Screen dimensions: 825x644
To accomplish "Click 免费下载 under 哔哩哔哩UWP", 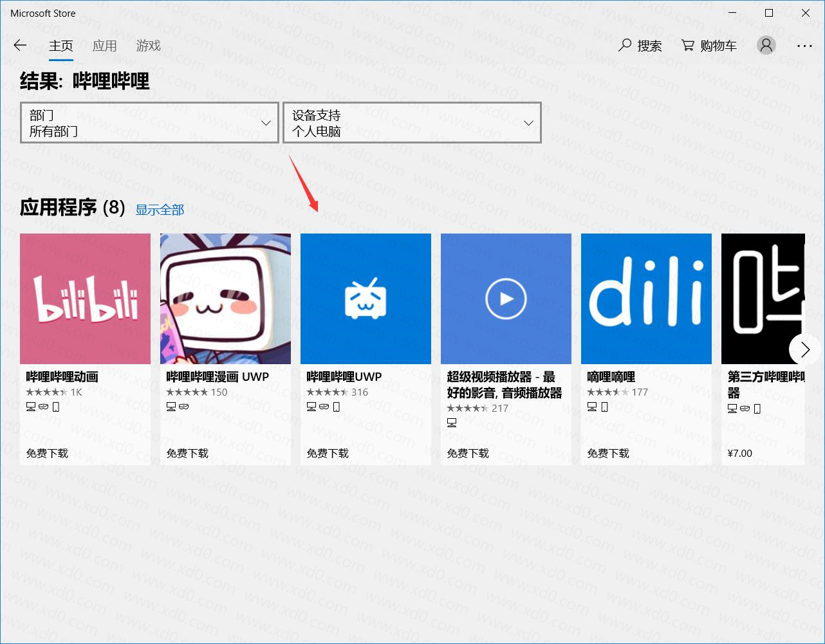I will tap(328, 453).
